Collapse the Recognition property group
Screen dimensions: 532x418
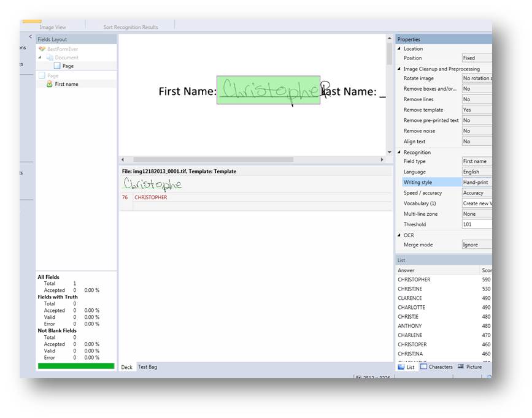(x=399, y=153)
